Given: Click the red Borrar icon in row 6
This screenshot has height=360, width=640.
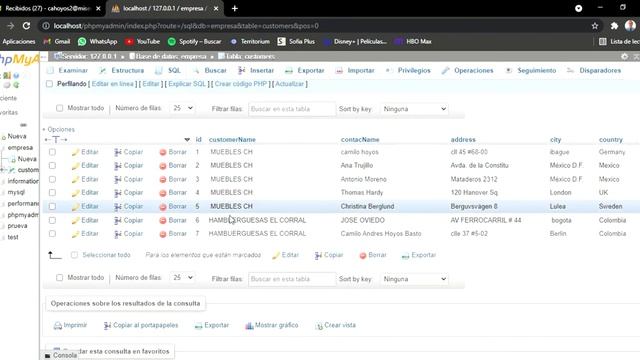Looking at the screenshot, I should 163,221.
